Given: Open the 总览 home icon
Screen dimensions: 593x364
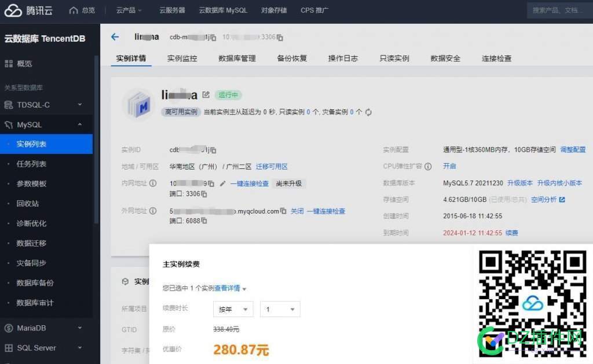Looking at the screenshot, I should point(74,10).
